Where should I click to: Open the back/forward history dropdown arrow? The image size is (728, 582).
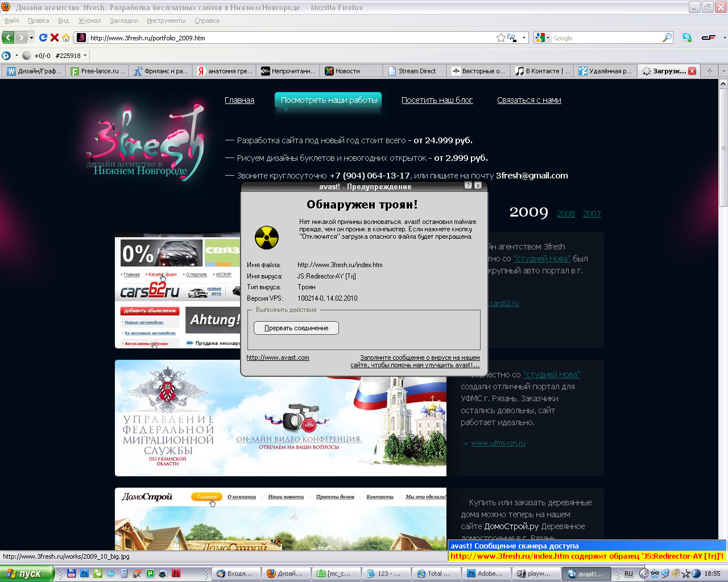31,38
